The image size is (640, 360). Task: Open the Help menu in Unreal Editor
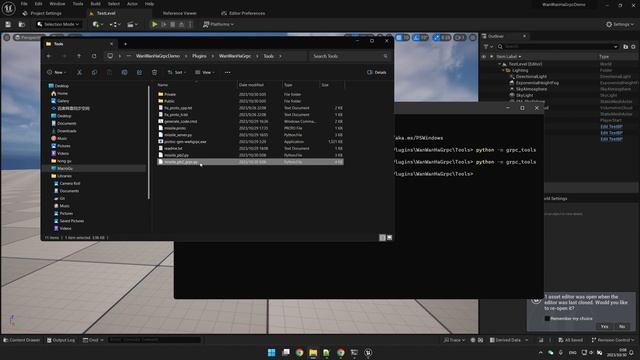tap(149, 4)
